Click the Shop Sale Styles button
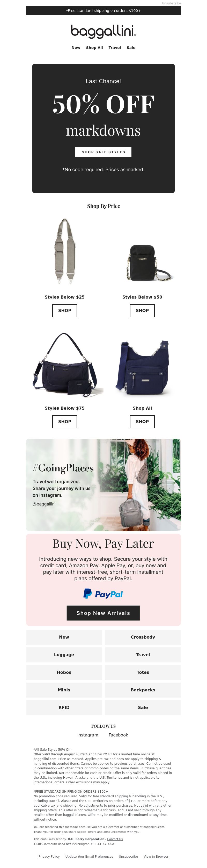The width and height of the screenshot is (207, 868). [x=103, y=152]
